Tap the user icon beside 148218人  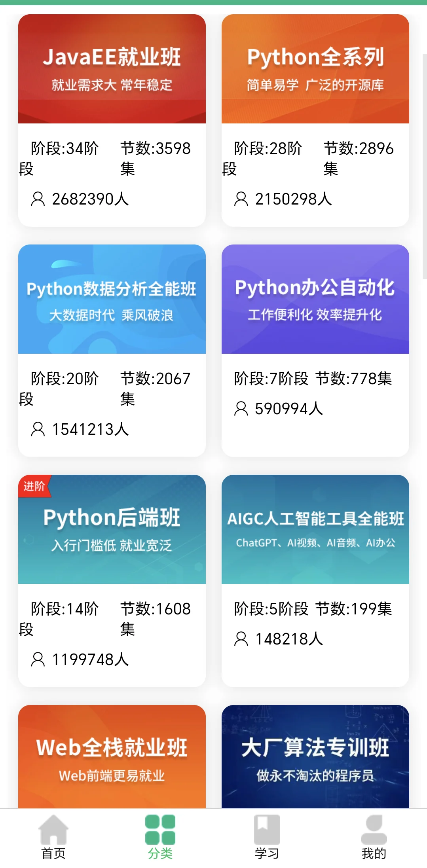tap(241, 639)
